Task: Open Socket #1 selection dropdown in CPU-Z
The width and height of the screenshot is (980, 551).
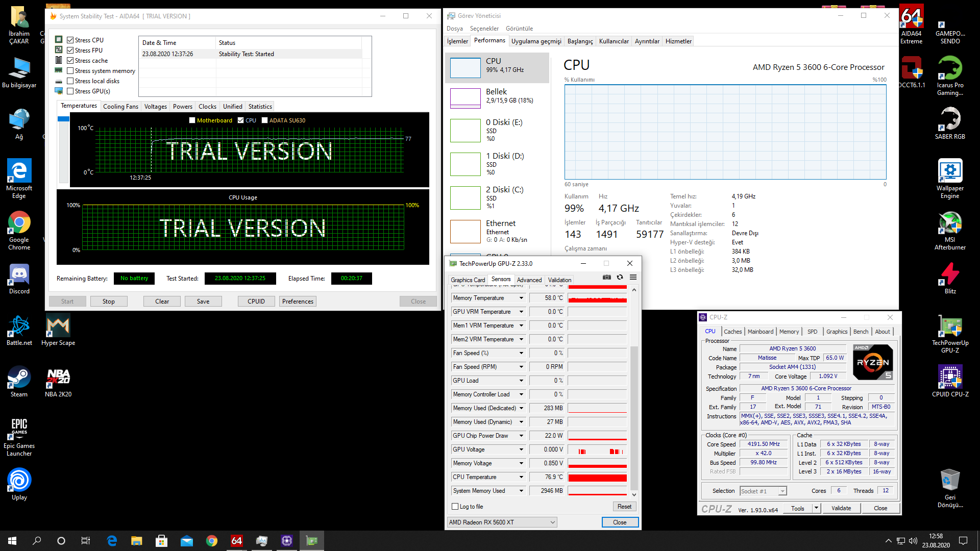Action: 764,491
